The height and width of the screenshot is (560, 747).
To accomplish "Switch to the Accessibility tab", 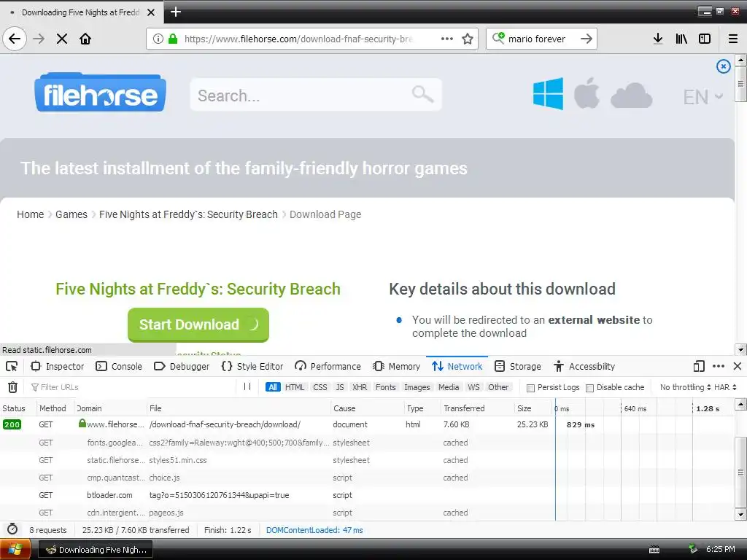I will pyautogui.click(x=584, y=366).
